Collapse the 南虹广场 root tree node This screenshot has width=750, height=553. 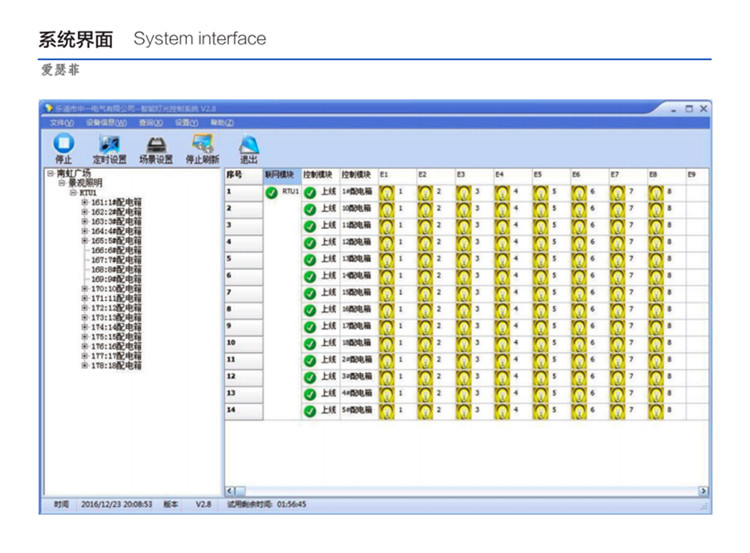(x=50, y=174)
